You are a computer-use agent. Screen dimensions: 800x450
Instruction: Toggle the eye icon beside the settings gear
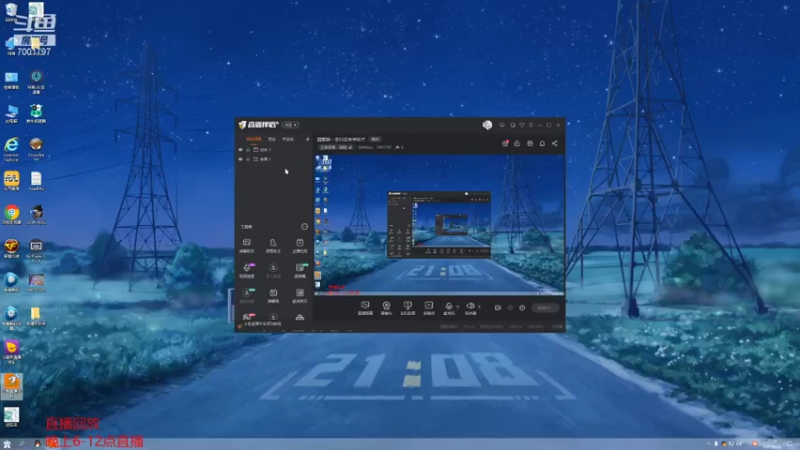point(510,308)
